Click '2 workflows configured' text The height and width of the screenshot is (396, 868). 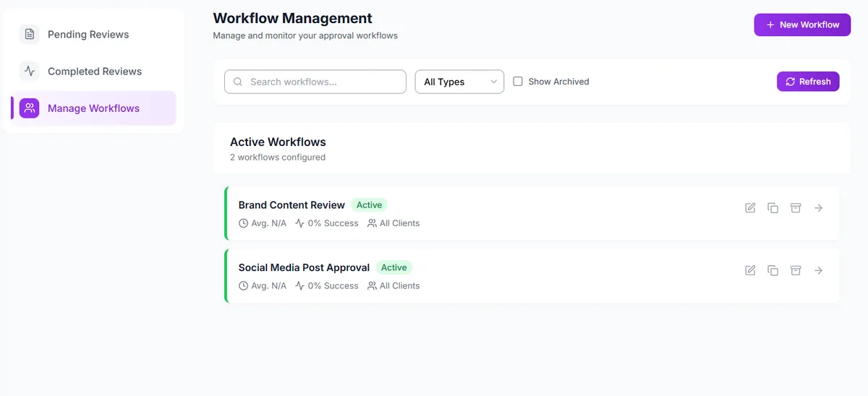click(x=278, y=157)
